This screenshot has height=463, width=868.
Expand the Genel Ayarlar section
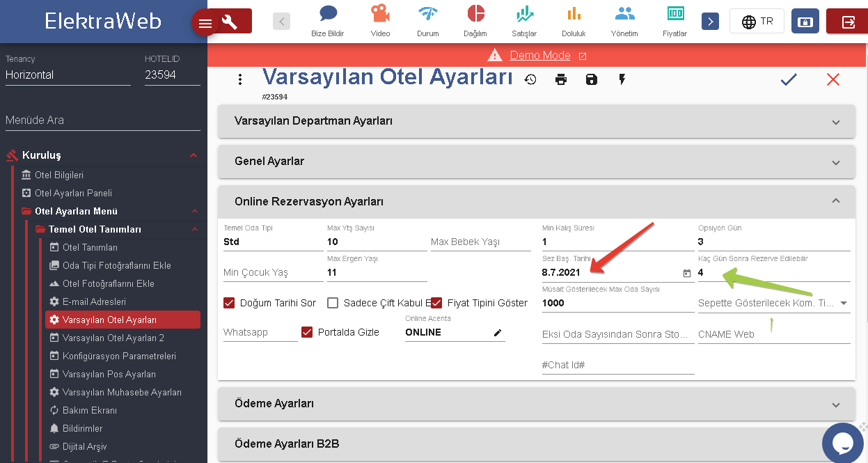point(536,162)
